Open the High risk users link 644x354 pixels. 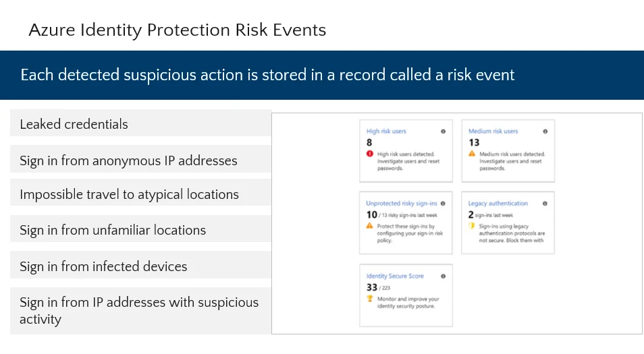[x=386, y=131]
